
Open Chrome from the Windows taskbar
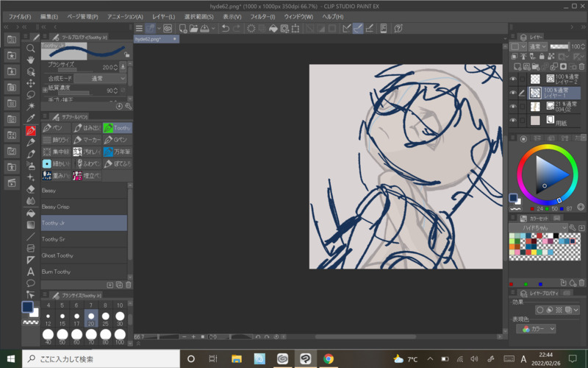pyautogui.click(x=329, y=358)
